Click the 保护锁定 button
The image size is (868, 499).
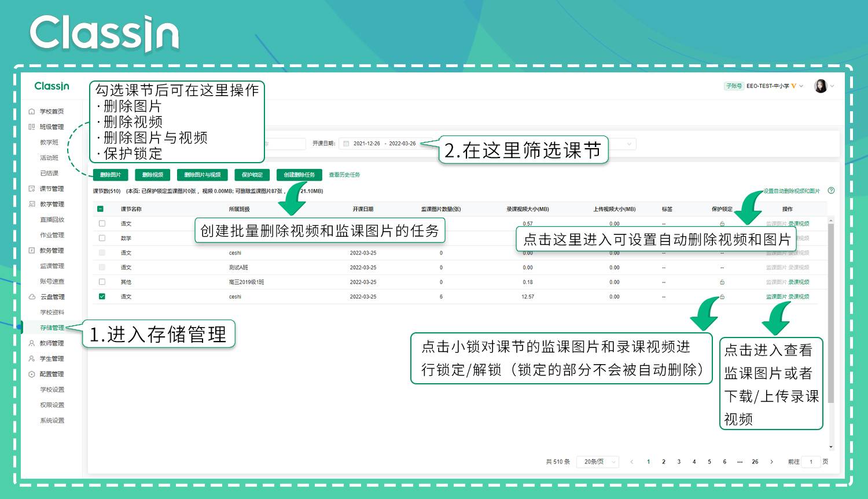pyautogui.click(x=252, y=175)
